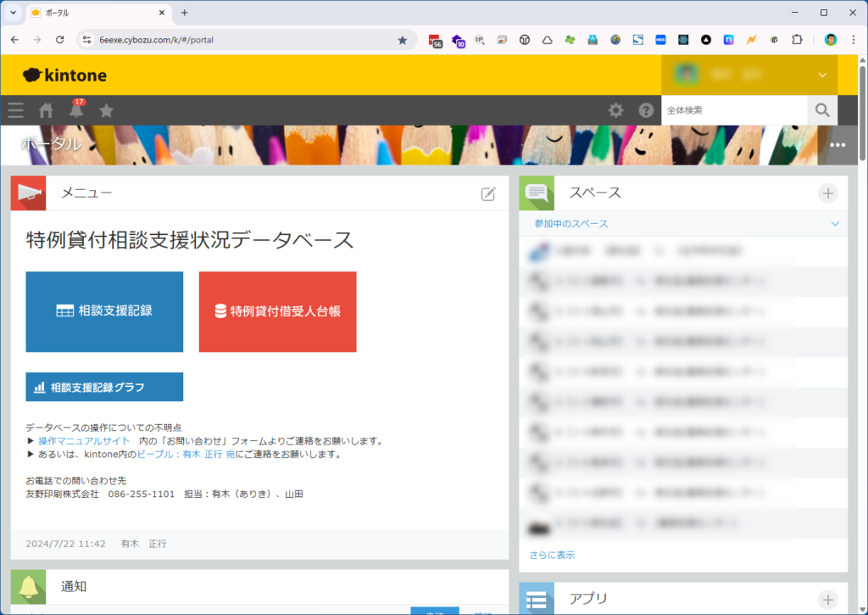868x615 pixels.
Task: Collapse the 参加中のスペース filter
Action: 835,224
